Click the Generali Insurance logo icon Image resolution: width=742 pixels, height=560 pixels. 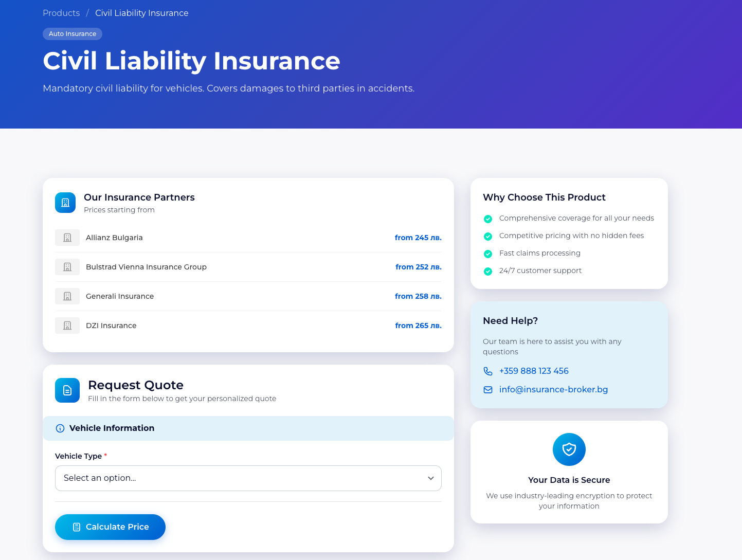67,296
